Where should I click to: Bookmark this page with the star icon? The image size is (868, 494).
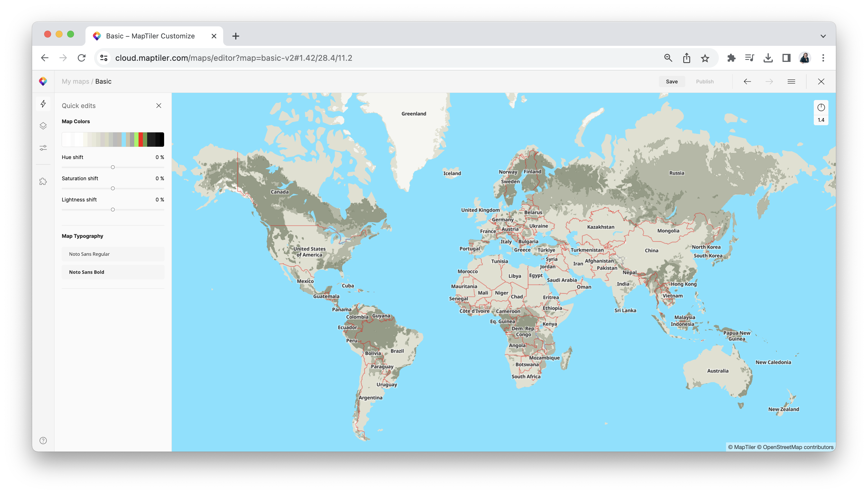[705, 58]
